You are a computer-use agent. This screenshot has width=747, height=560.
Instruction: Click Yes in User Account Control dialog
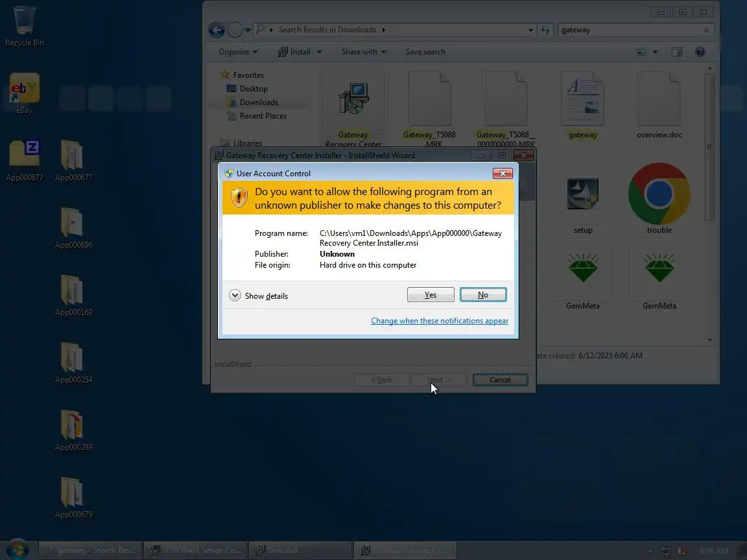click(430, 295)
